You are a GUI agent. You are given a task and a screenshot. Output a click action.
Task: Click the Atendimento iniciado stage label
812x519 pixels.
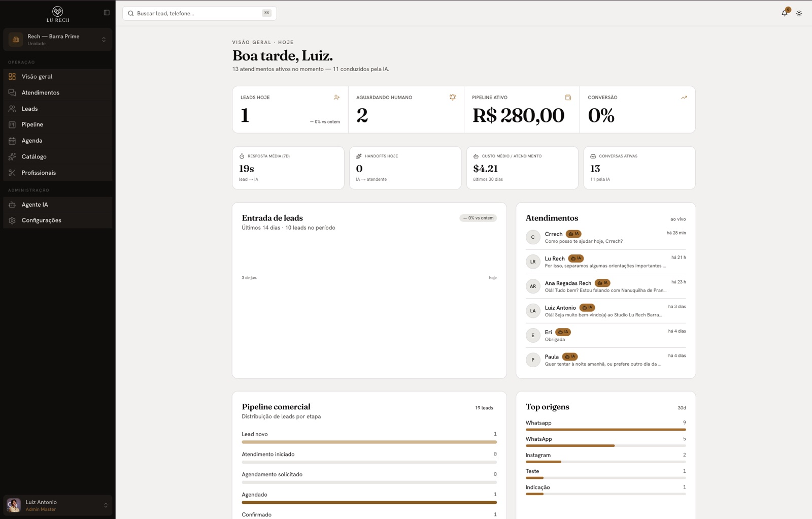pyautogui.click(x=268, y=455)
